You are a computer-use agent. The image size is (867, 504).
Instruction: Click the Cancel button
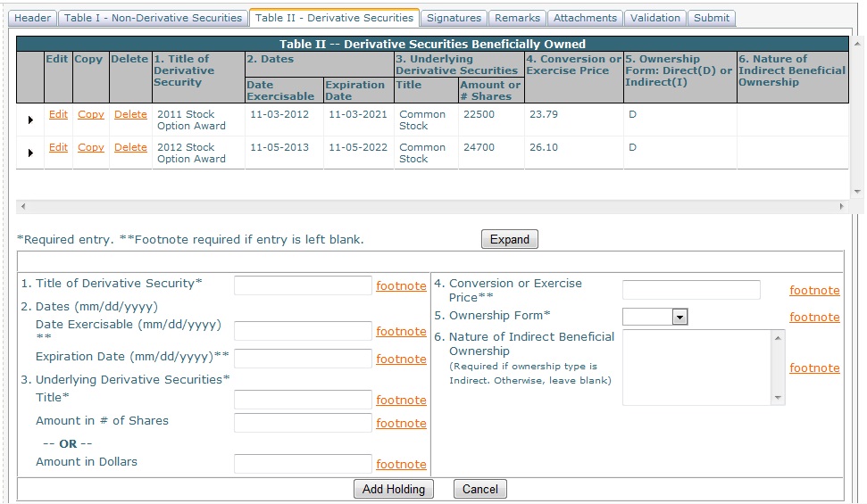(x=479, y=489)
